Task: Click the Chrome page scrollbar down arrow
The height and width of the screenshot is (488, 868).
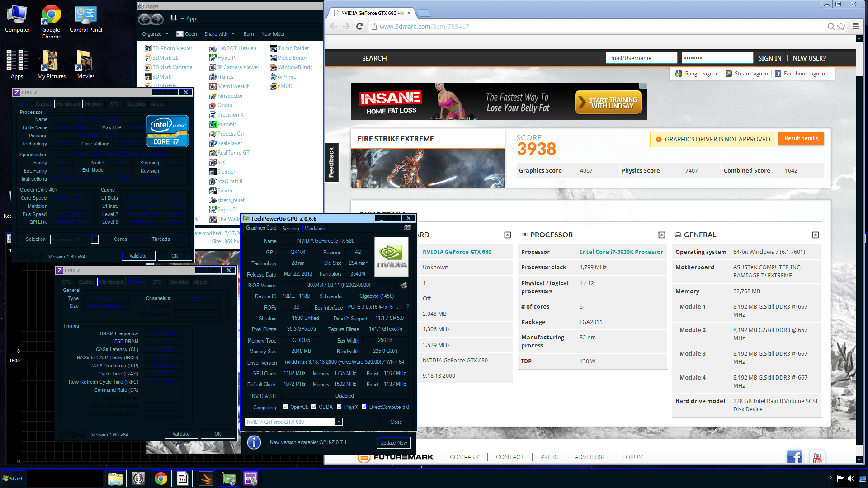Action: click(859, 460)
